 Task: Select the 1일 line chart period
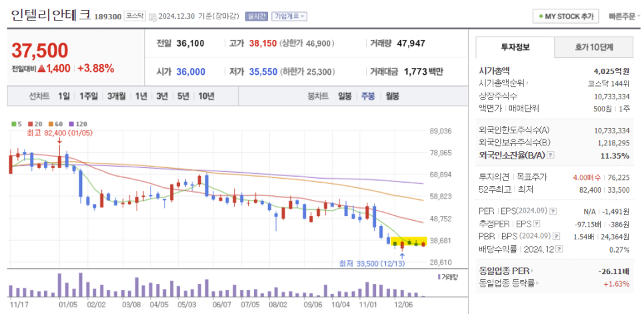[x=64, y=97]
